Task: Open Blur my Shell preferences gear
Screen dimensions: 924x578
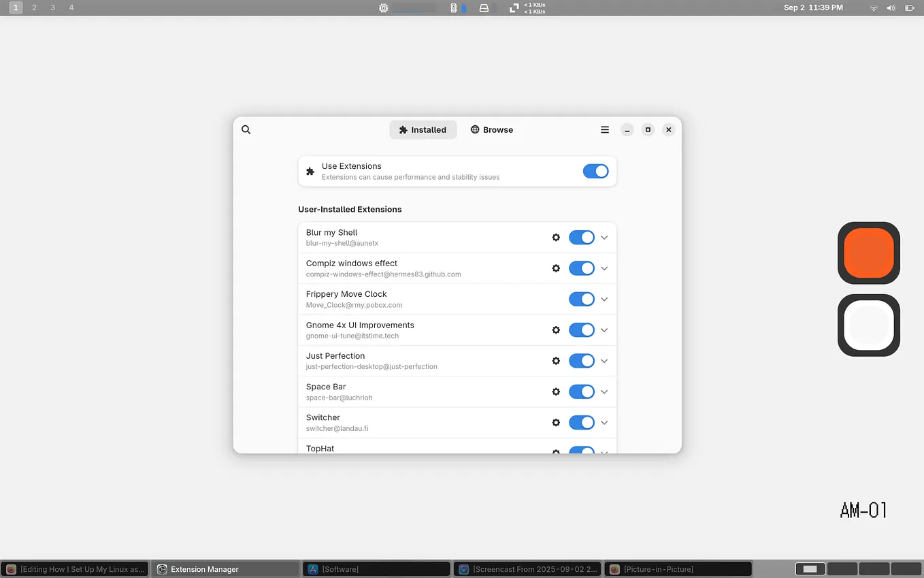Action: [x=556, y=237]
